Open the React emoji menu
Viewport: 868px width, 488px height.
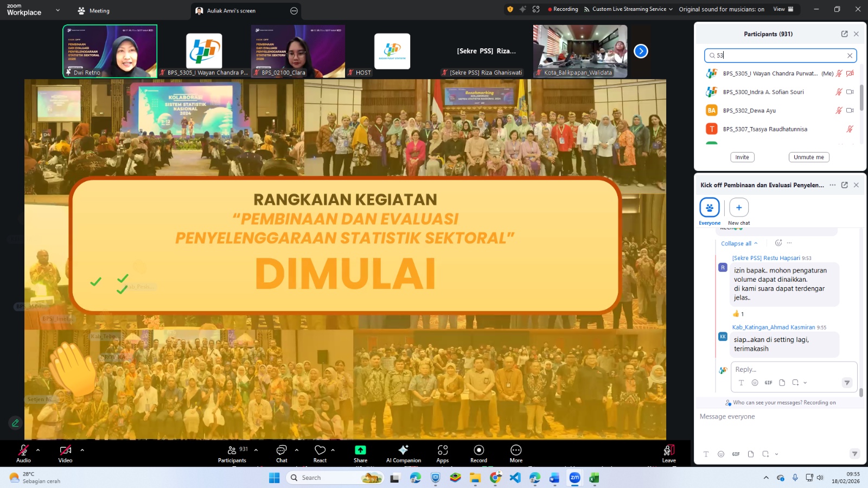tap(320, 453)
